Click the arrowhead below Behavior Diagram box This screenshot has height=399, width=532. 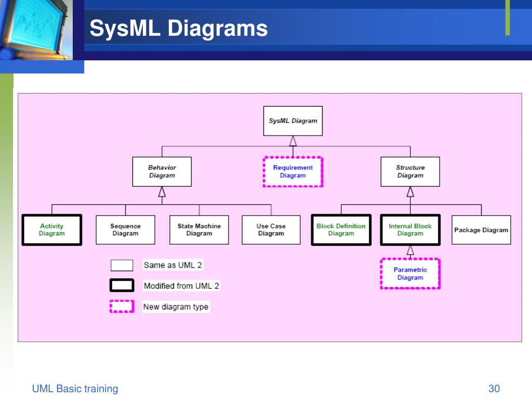(x=162, y=192)
